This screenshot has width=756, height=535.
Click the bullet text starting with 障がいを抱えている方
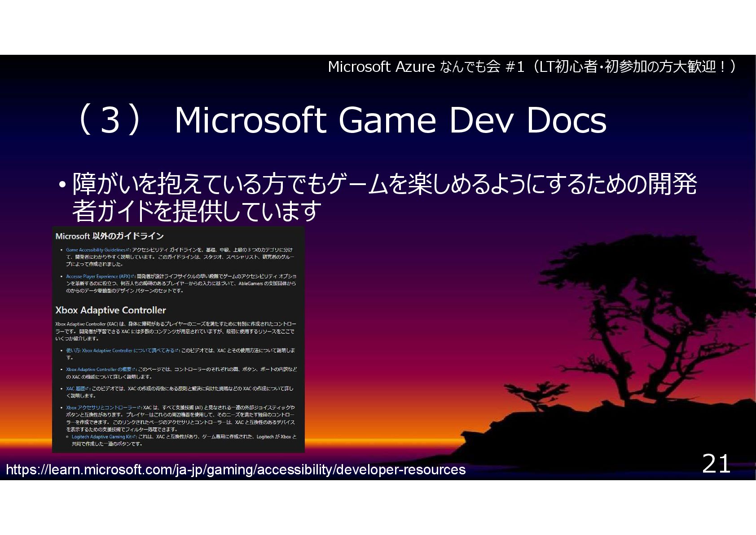coord(384,198)
